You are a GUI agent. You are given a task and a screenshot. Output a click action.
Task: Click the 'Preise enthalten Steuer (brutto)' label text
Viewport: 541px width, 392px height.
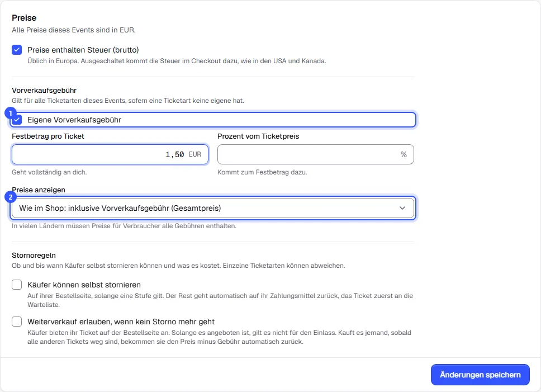[83, 50]
